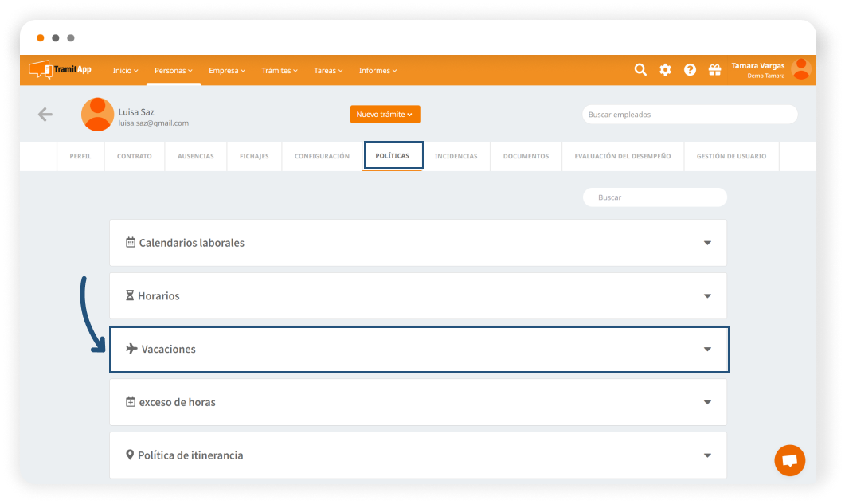The image size is (845, 504).
Task: Click the back arrow beside Luisa Saz
Action: click(x=45, y=115)
